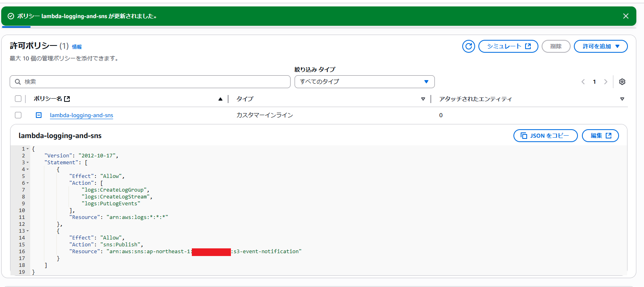Sort by アタッチされたエンティティ column arrow
This screenshot has width=644, height=287.
pyautogui.click(x=622, y=99)
